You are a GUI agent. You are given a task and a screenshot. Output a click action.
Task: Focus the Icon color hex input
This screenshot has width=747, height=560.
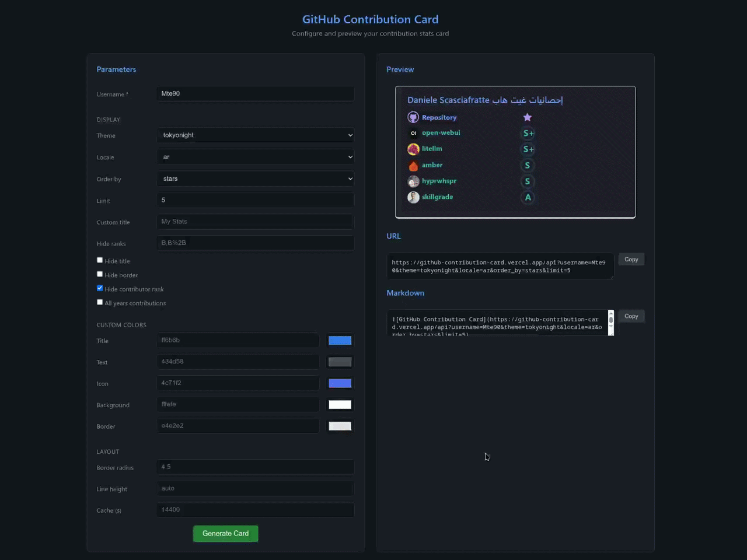click(238, 383)
